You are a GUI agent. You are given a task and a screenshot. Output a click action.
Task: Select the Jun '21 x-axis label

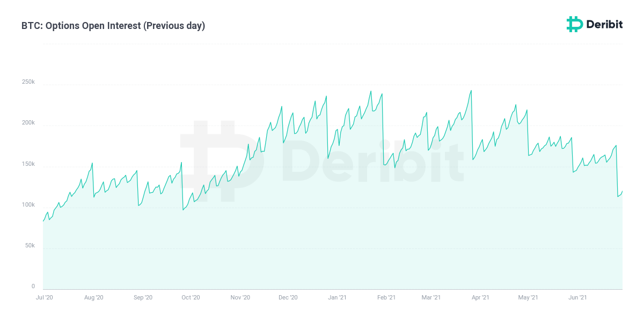point(577,297)
